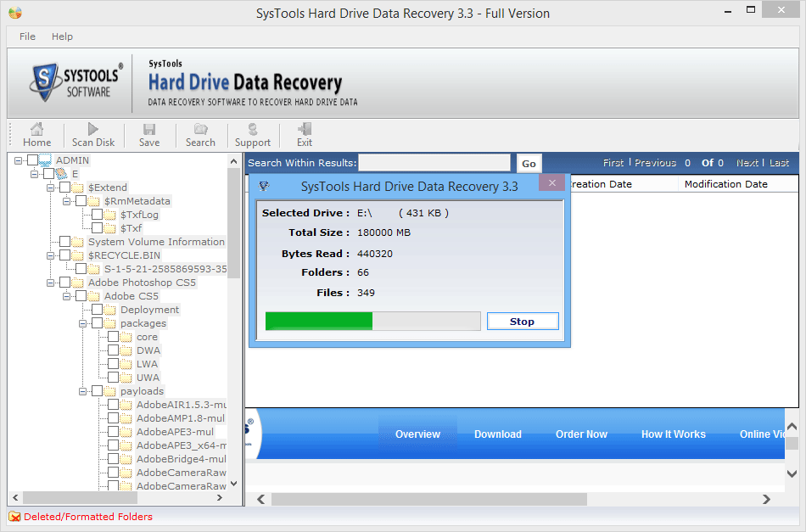Focus the Search Within Results field
This screenshot has width=806, height=532.
[434, 163]
